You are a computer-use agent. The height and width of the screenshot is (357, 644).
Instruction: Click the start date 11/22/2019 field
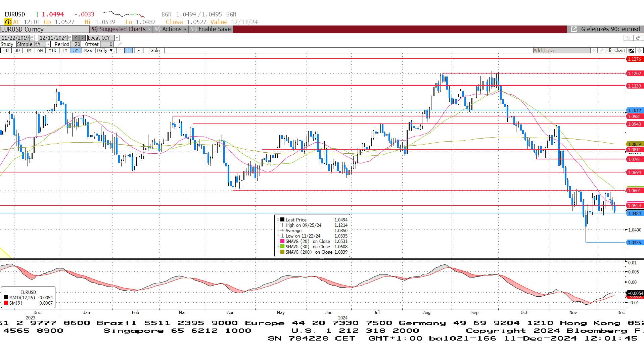[15, 38]
